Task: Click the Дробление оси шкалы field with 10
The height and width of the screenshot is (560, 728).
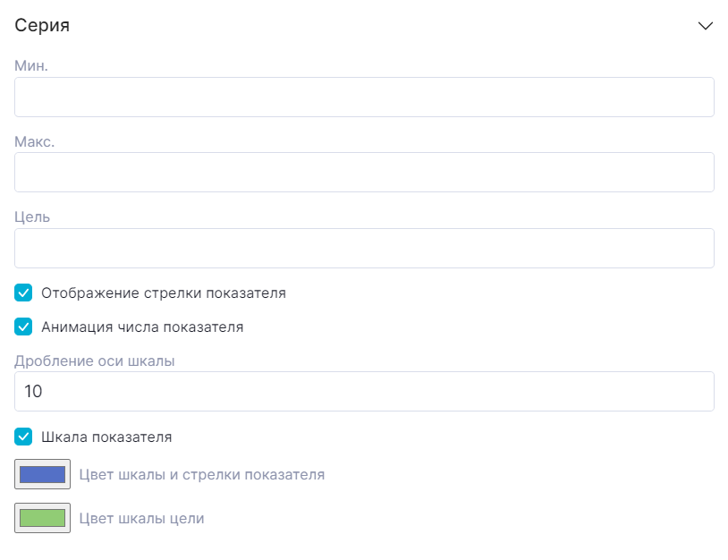Action: click(364, 391)
